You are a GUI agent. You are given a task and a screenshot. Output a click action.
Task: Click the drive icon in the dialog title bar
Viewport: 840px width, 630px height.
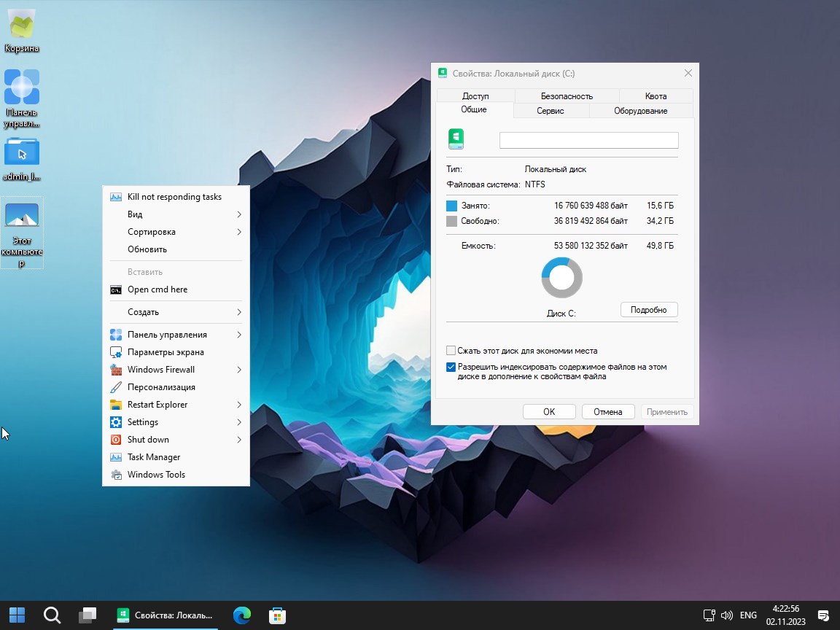pyautogui.click(x=443, y=74)
